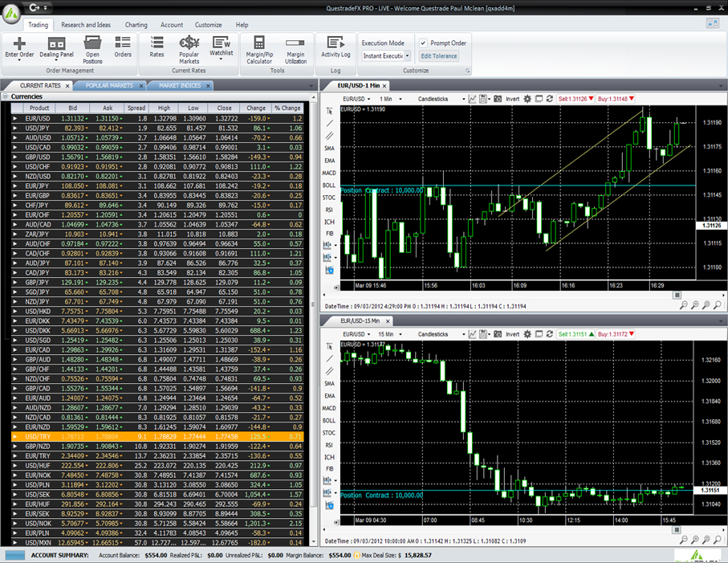Select pointer tool on EUR/USD-1 Min chart

pyautogui.click(x=329, y=111)
